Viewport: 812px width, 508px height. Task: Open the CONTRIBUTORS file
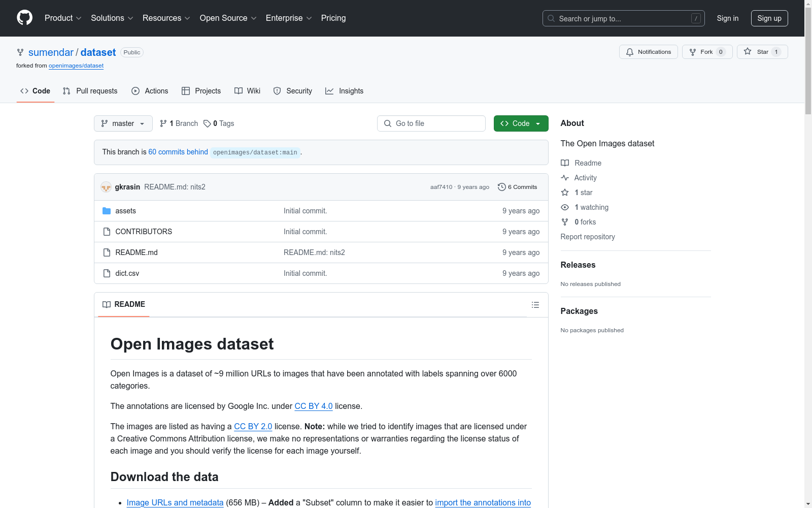click(144, 232)
